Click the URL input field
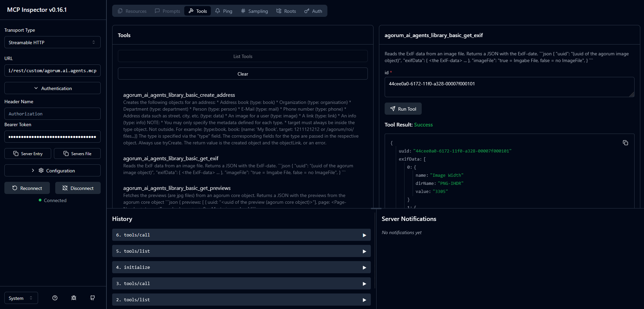This screenshot has height=309, width=644. [x=53, y=71]
